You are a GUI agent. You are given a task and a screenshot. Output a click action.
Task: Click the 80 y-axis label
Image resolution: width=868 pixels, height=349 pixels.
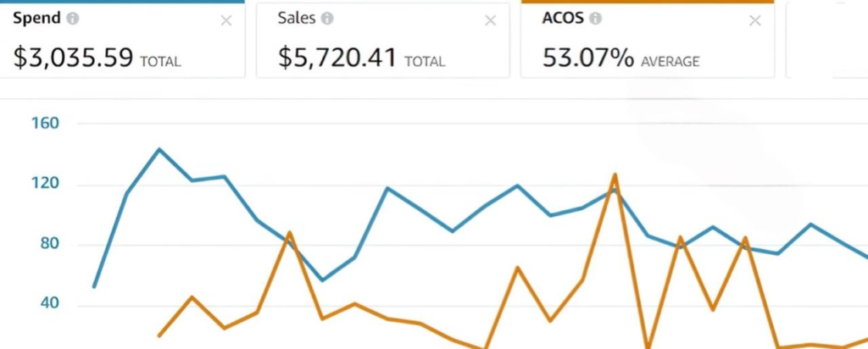tap(48, 246)
